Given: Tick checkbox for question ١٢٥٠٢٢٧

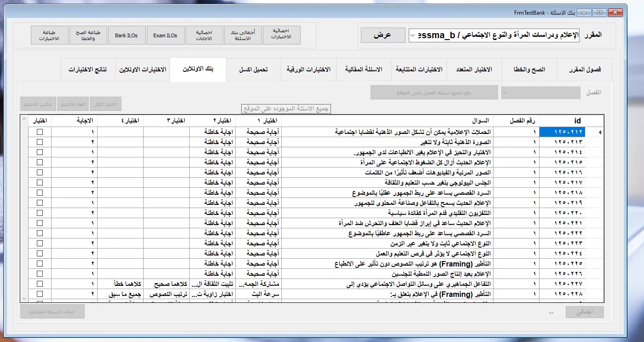Looking at the screenshot, I should click(x=40, y=284).
